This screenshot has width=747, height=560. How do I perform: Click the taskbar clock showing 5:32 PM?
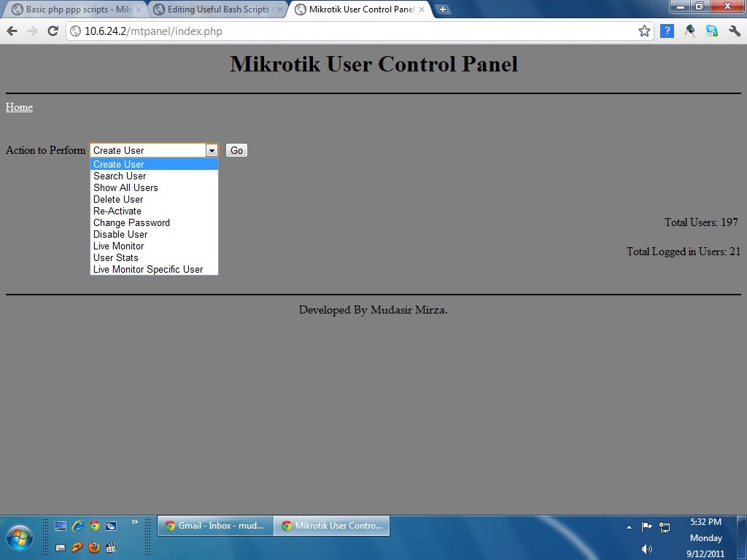pos(705,522)
